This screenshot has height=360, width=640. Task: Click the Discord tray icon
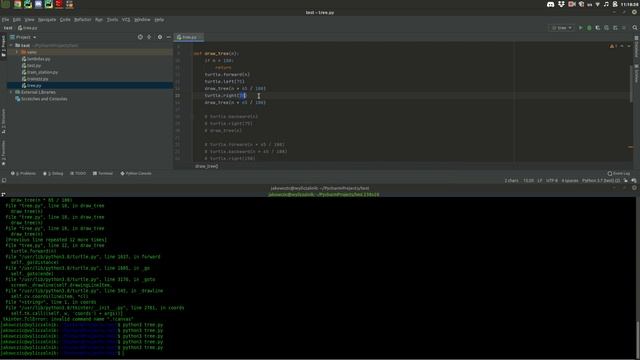tap(550, 4)
